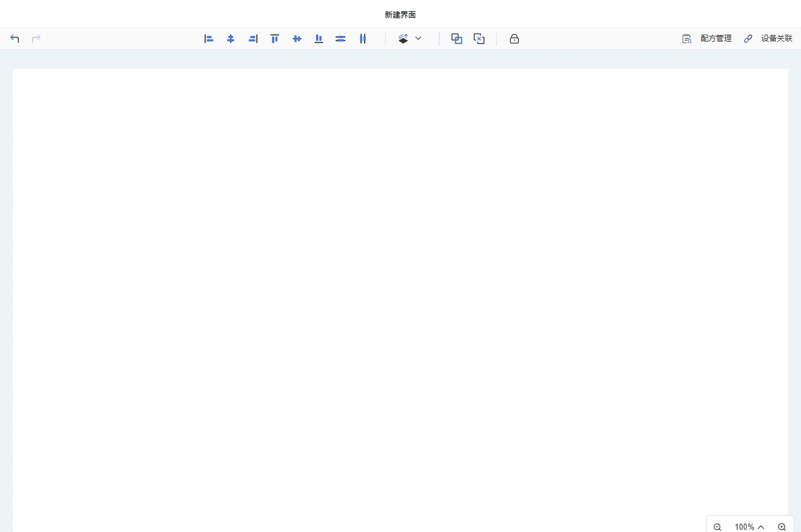Image resolution: width=801 pixels, height=532 pixels.
Task: Align selected objects to the top
Action: coord(275,39)
